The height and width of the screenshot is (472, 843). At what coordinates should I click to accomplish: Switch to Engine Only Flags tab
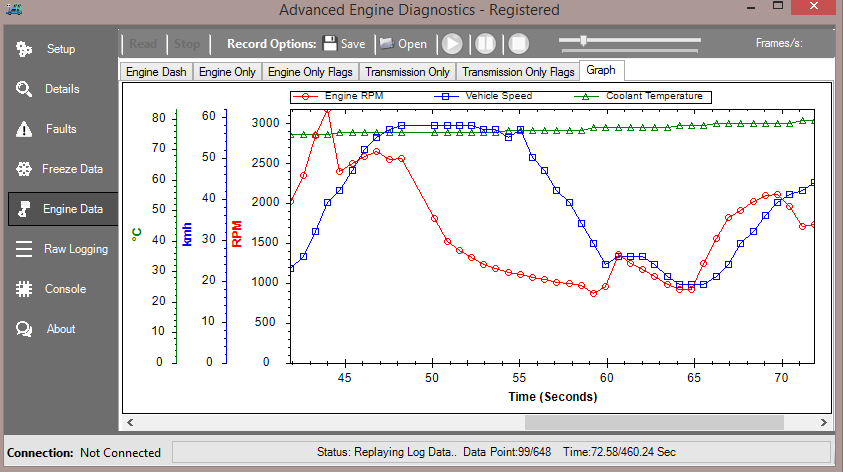pyautogui.click(x=310, y=71)
